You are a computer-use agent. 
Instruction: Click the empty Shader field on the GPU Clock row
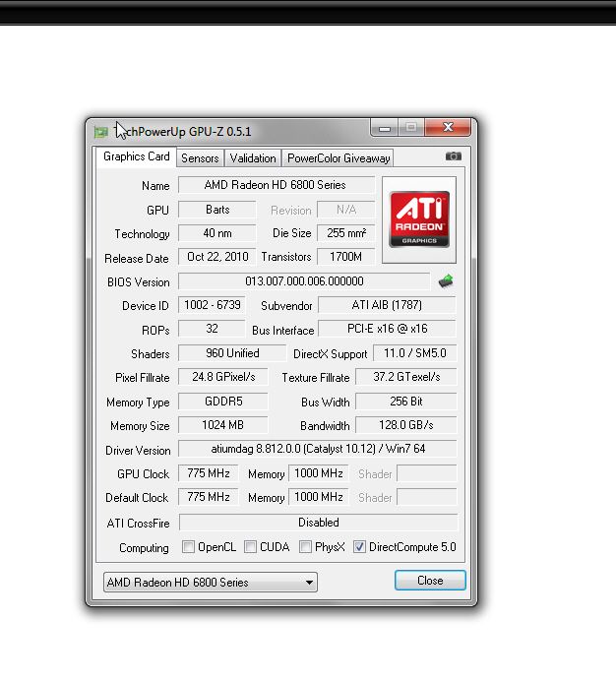tap(427, 473)
